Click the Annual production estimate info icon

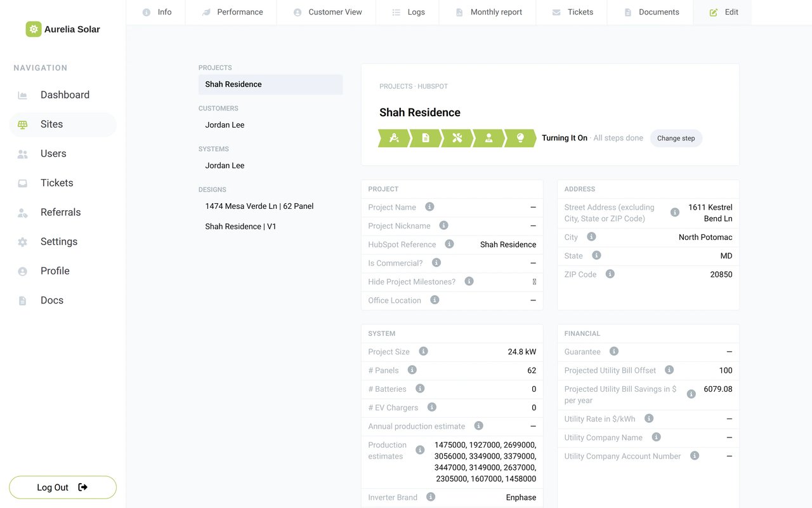pos(479,426)
